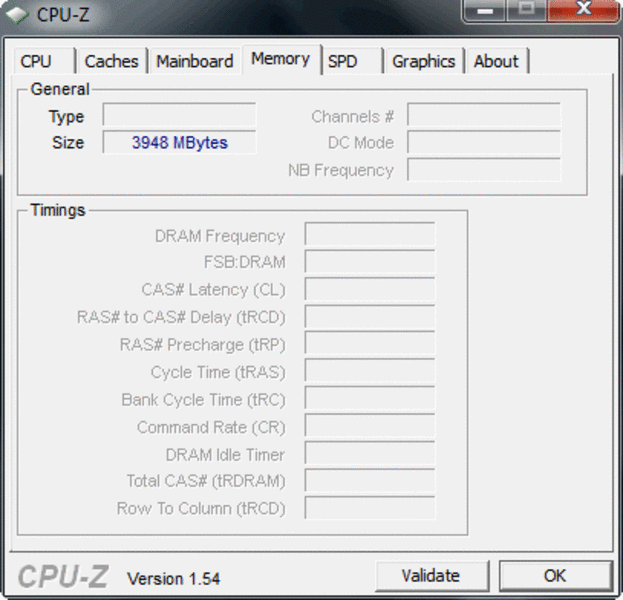The height and width of the screenshot is (600, 623).
Task: Click the DRAM Idle Timer field
Action: point(370,453)
